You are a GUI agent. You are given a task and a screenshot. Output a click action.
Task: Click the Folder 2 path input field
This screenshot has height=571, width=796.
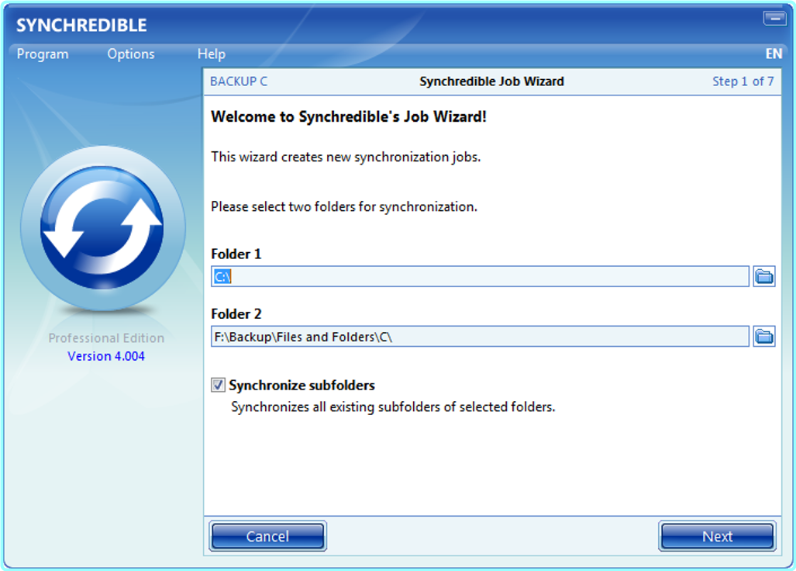[x=480, y=337]
